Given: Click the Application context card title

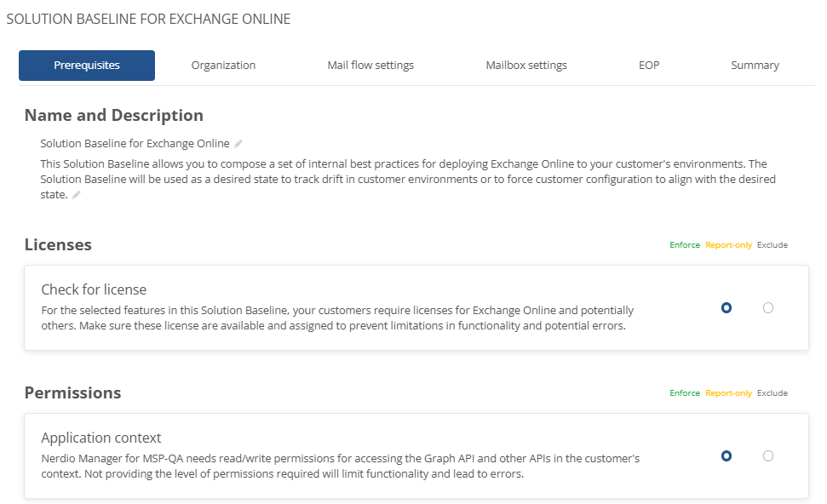Looking at the screenshot, I should pos(101,438).
